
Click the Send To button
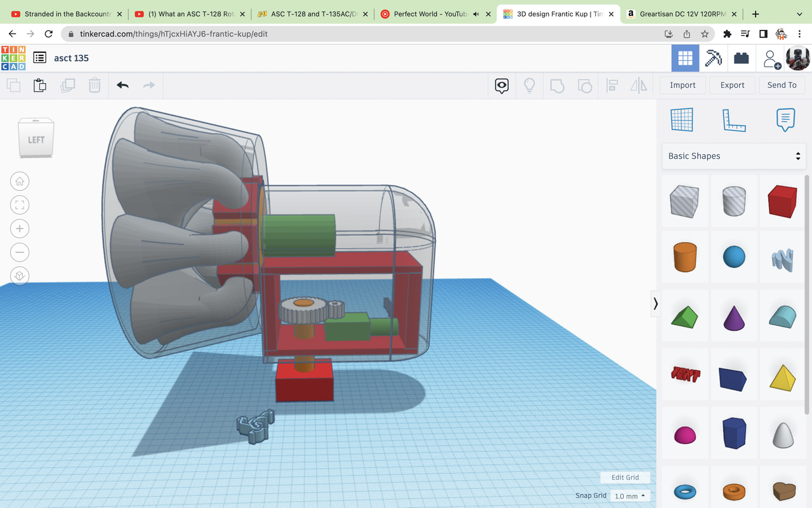(x=782, y=85)
